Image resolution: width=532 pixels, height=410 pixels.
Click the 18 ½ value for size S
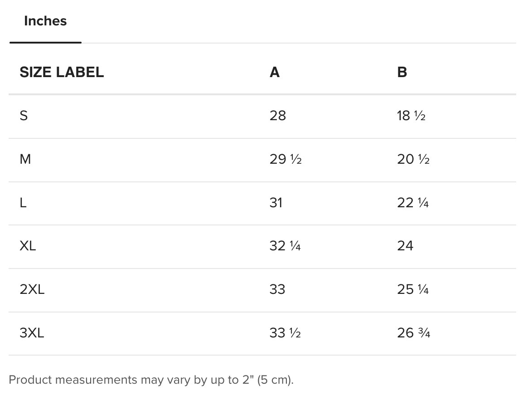[411, 116]
